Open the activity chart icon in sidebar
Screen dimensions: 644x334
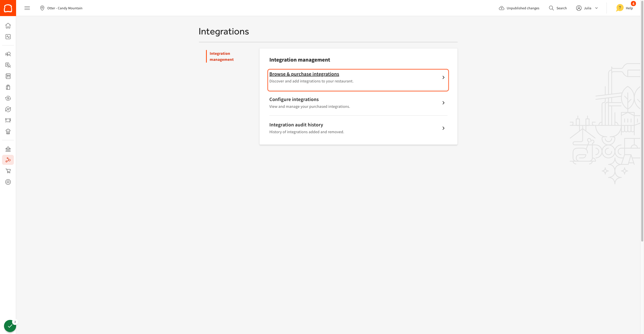pyautogui.click(x=8, y=37)
